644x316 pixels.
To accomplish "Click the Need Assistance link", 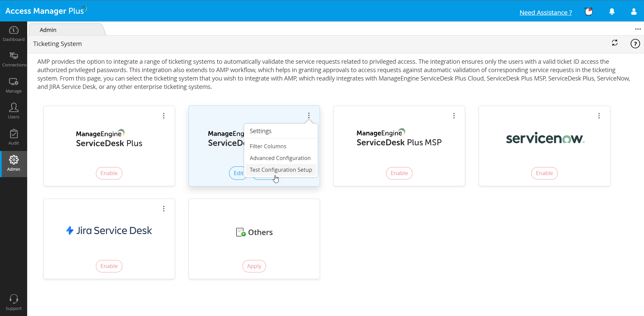I will tap(546, 12).
